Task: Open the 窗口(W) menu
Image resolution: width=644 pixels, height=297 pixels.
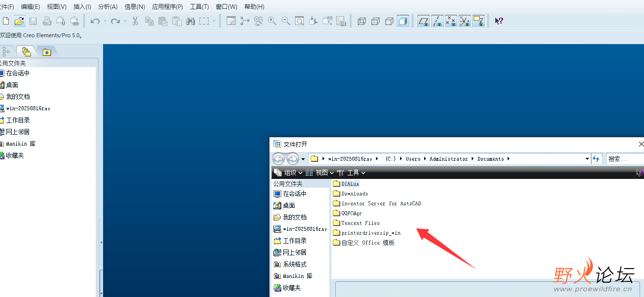Action: pyautogui.click(x=226, y=7)
